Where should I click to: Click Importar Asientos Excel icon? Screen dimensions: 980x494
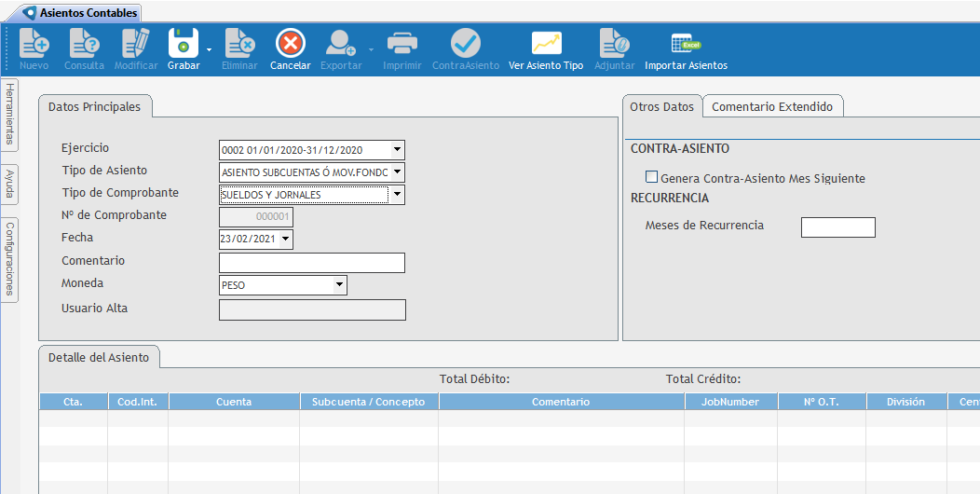click(686, 44)
